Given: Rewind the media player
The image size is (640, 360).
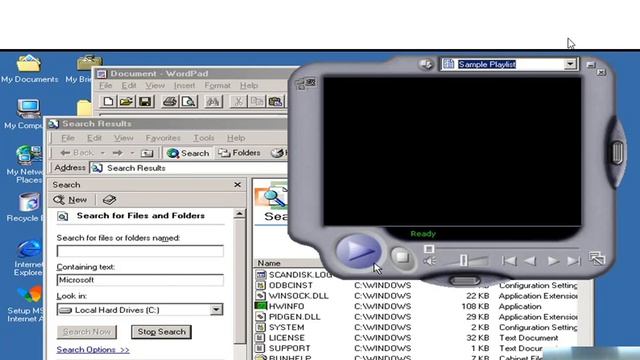Looking at the screenshot, I should coord(530,261).
